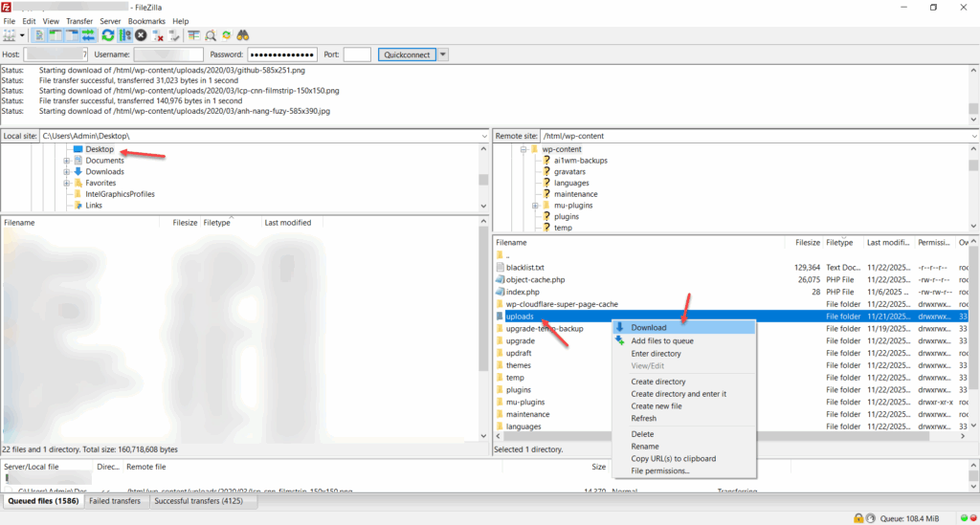Open the directory listing filters icon

click(193, 35)
